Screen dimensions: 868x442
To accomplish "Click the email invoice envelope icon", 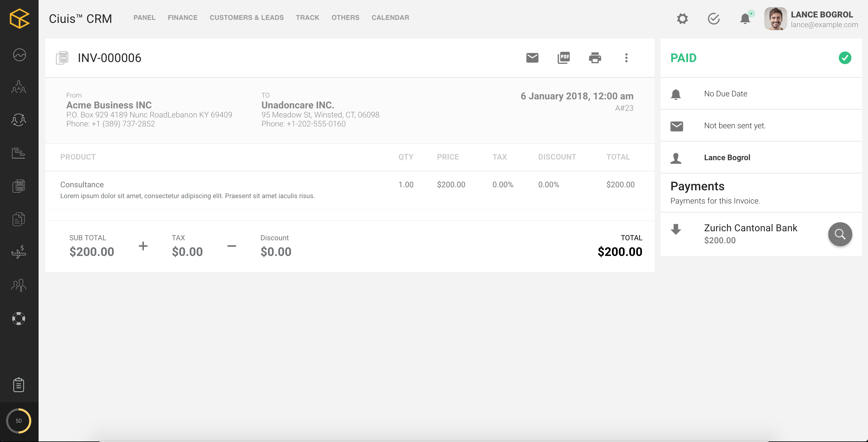I will pyautogui.click(x=532, y=58).
